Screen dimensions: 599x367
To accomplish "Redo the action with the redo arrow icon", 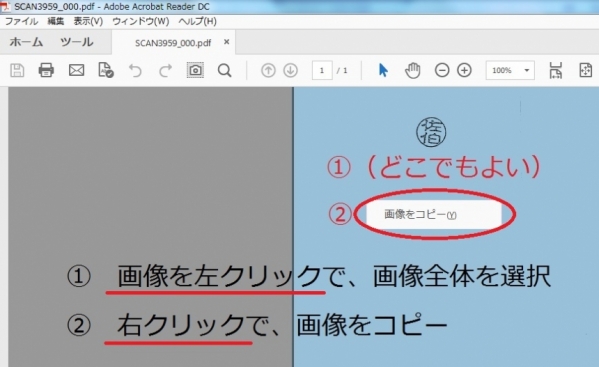I will [165, 71].
